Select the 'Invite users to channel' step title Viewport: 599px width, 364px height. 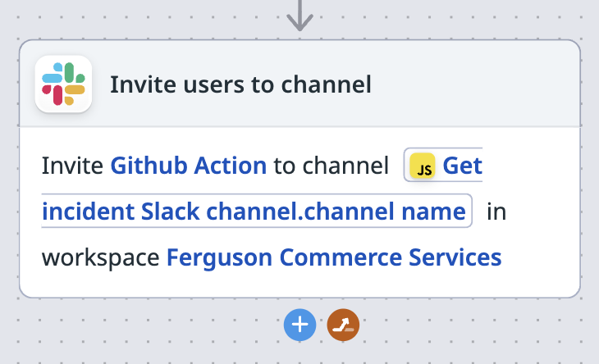pos(240,84)
